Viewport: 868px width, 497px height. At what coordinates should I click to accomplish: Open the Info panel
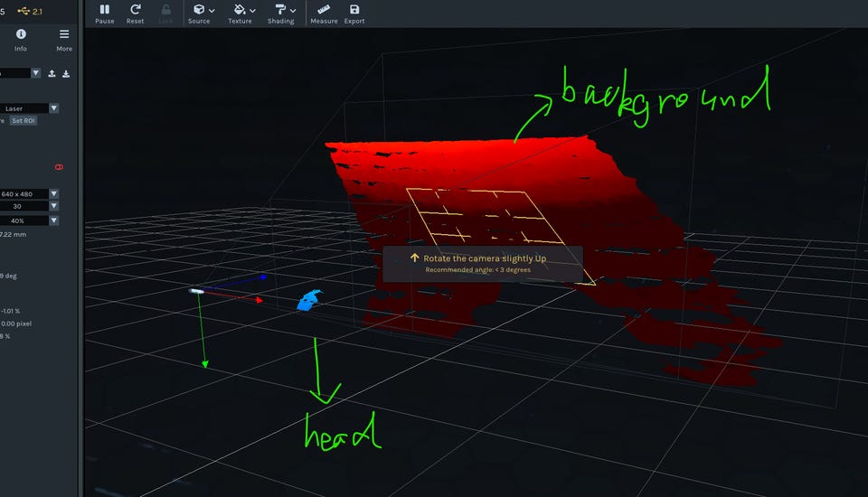(21, 40)
